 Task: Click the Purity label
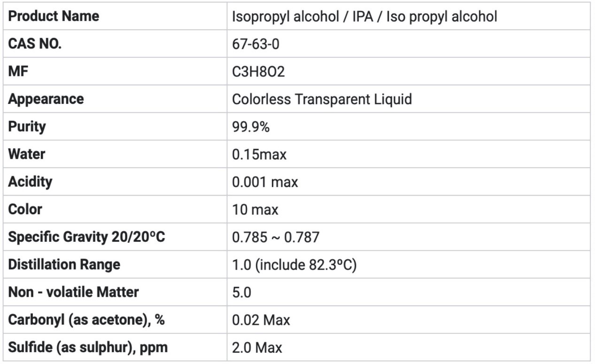(27, 127)
